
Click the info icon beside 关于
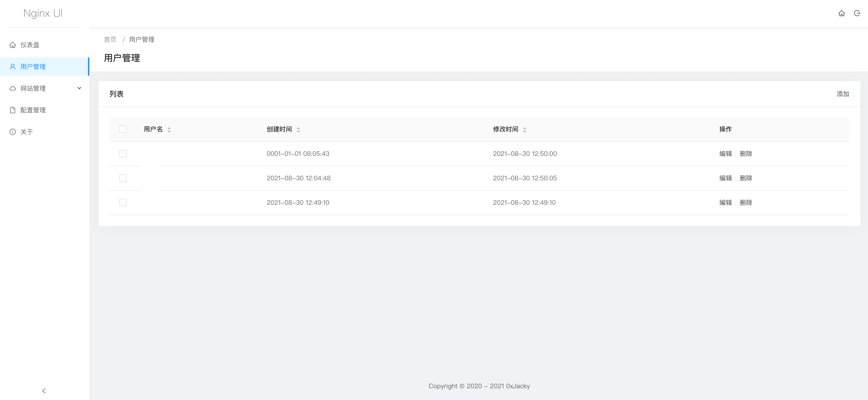[13, 132]
